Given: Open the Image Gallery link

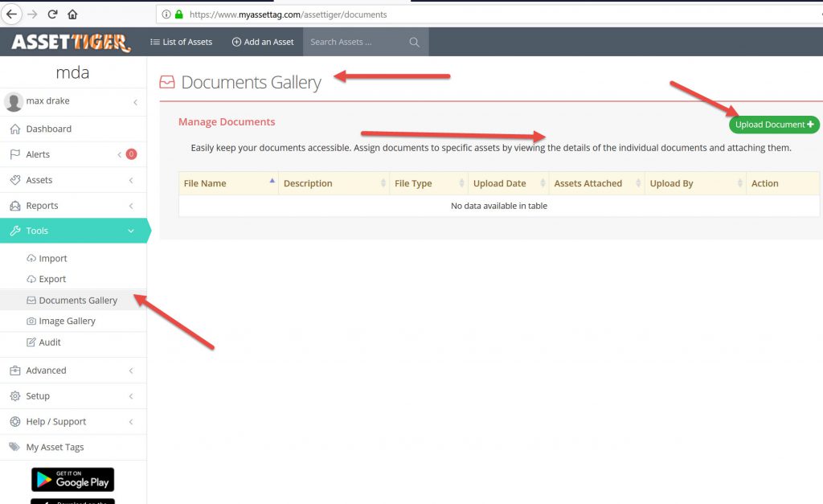Looking at the screenshot, I should coord(67,321).
